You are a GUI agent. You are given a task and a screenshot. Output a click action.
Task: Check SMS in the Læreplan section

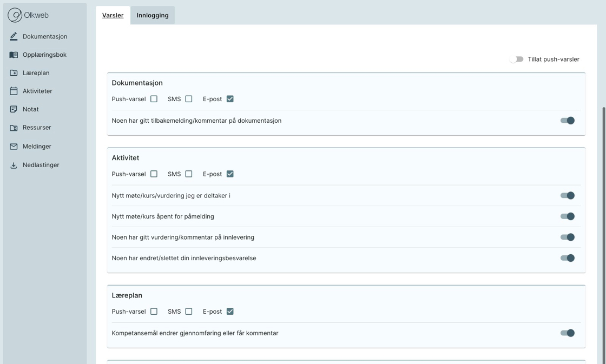click(189, 312)
